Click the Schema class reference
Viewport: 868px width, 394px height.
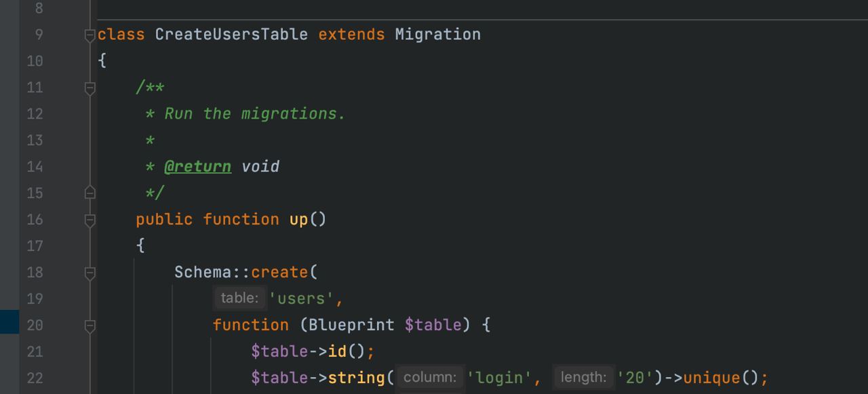click(203, 273)
